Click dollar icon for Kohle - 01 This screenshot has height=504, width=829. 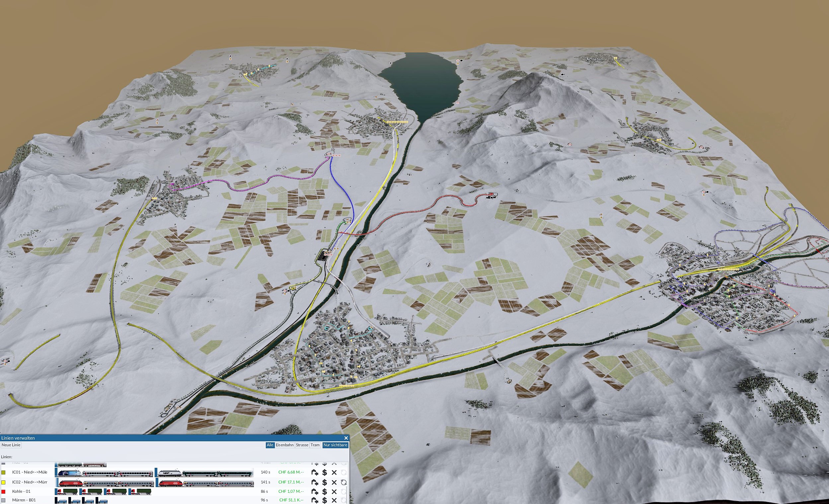pos(325,491)
